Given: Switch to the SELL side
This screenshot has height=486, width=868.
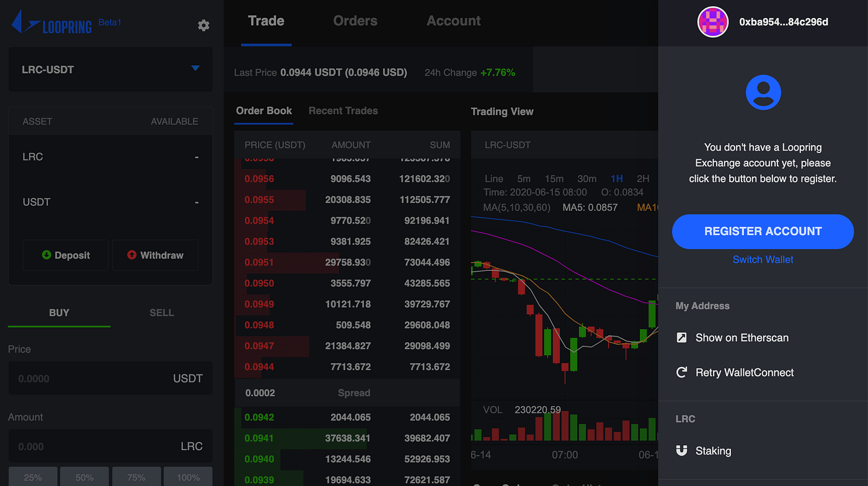Looking at the screenshot, I should [x=161, y=312].
